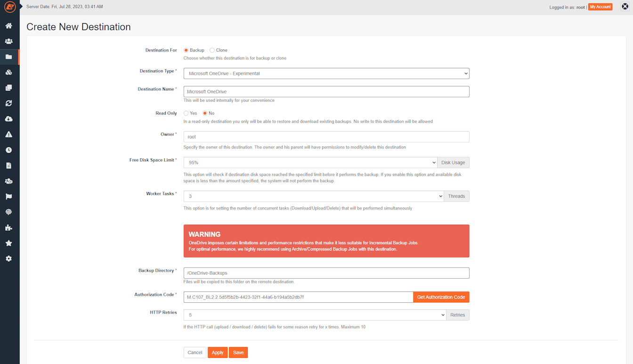Set Read Only to No
Image resolution: width=633 pixels, height=364 pixels.
[205, 113]
